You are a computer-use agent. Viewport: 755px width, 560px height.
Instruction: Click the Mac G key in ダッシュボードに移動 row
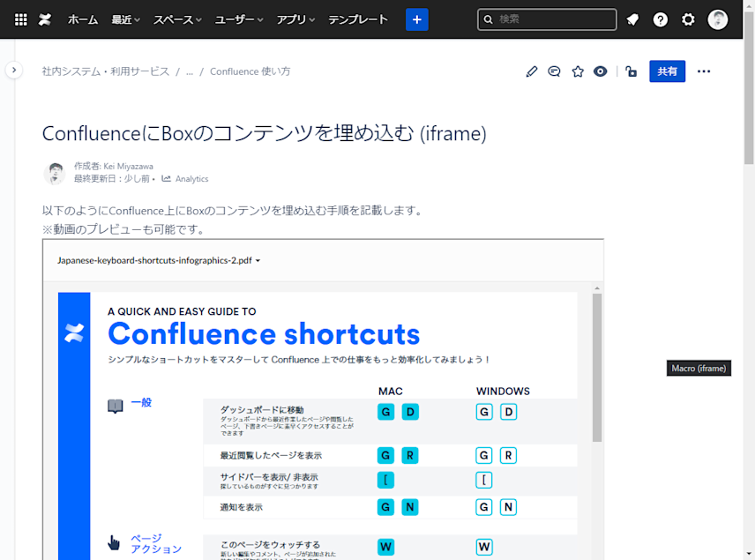tap(385, 412)
